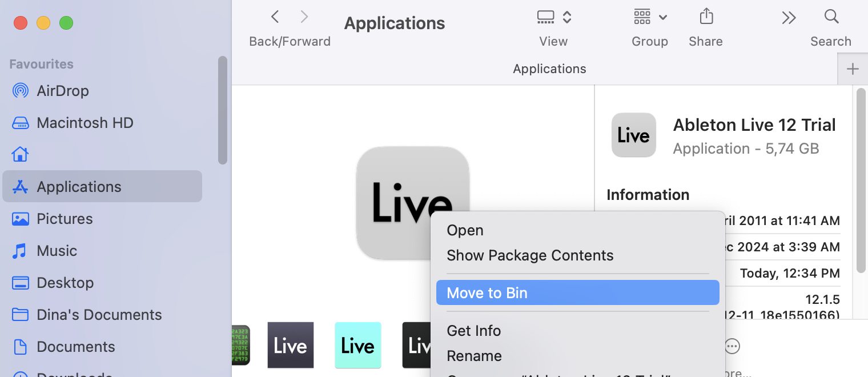Screen dimensions: 868x377
Task: Click the Back arrow in toolbar
Action: [275, 17]
